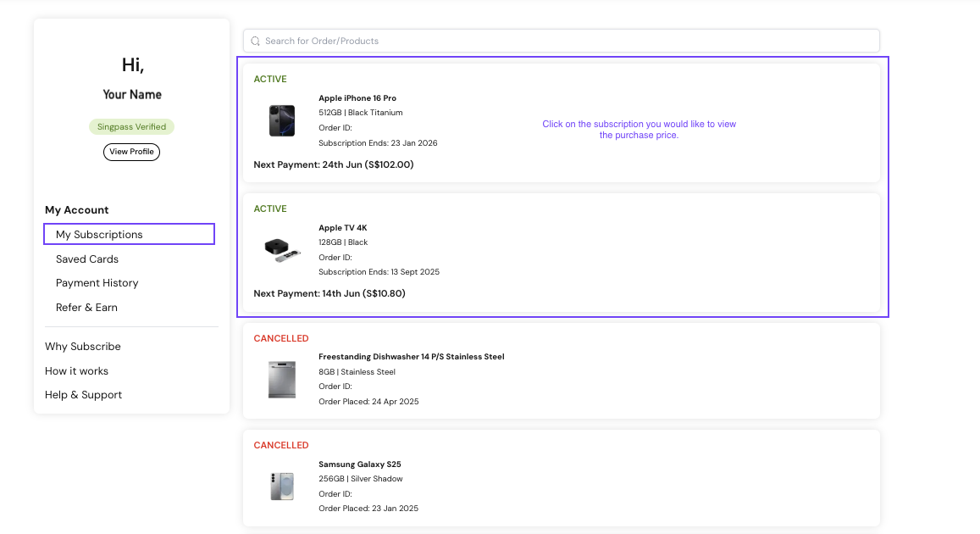
Task: Open the View Profile button
Action: (131, 152)
